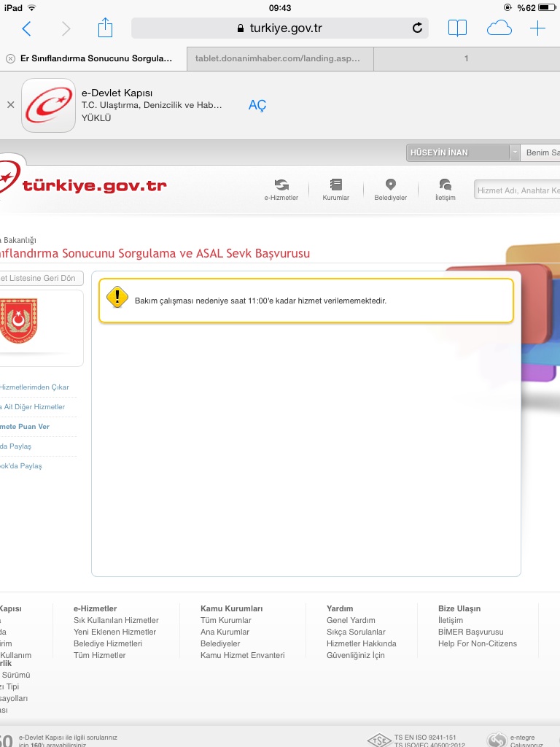Open Ana Kurumlar footer link
The width and height of the screenshot is (560, 747).
point(225,632)
